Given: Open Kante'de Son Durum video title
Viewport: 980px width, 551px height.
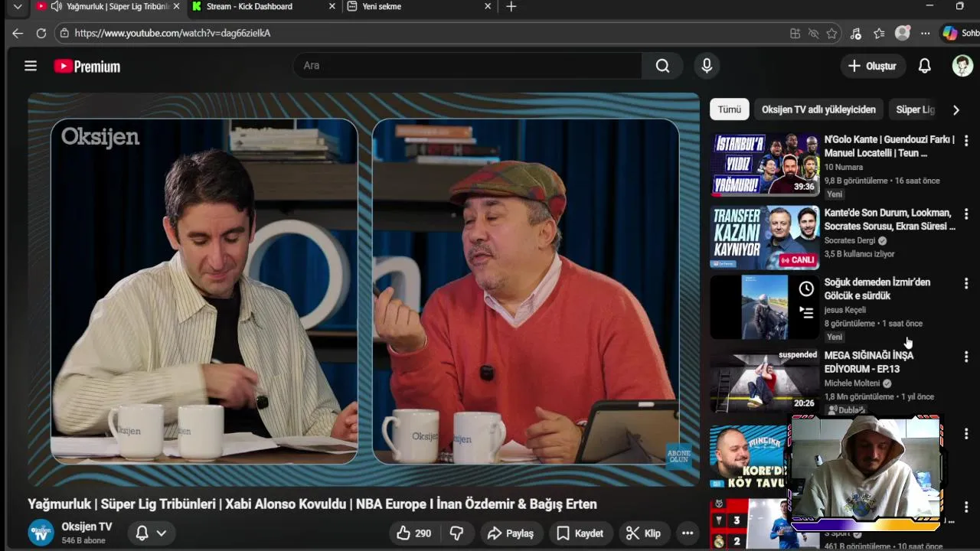Looking at the screenshot, I should pyautogui.click(x=890, y=220).
